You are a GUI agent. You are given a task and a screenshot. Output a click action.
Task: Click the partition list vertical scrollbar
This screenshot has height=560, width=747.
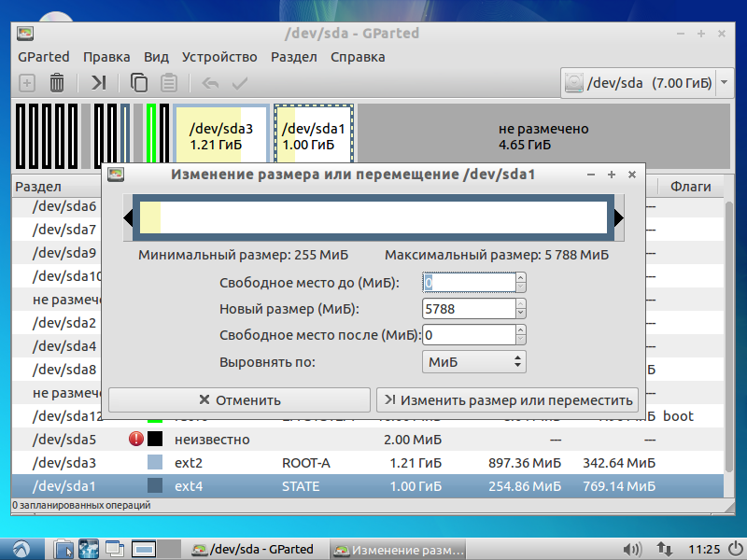coord(728,337)
